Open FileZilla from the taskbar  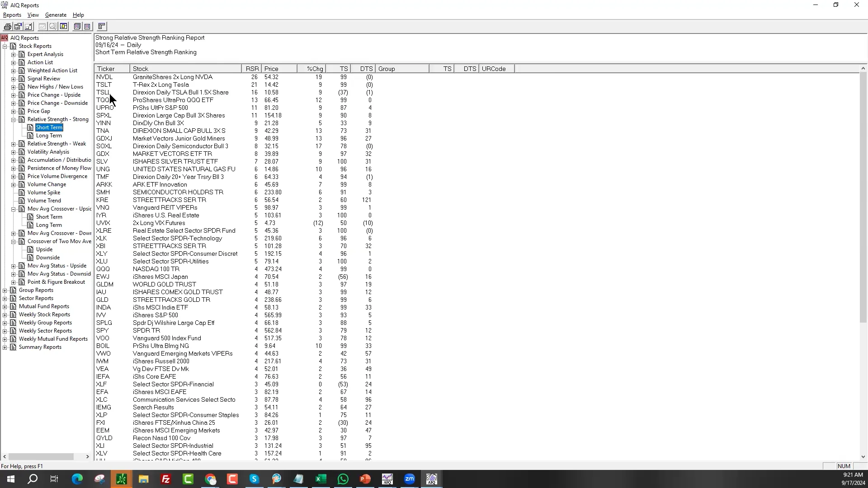click(x=166, y=479)
